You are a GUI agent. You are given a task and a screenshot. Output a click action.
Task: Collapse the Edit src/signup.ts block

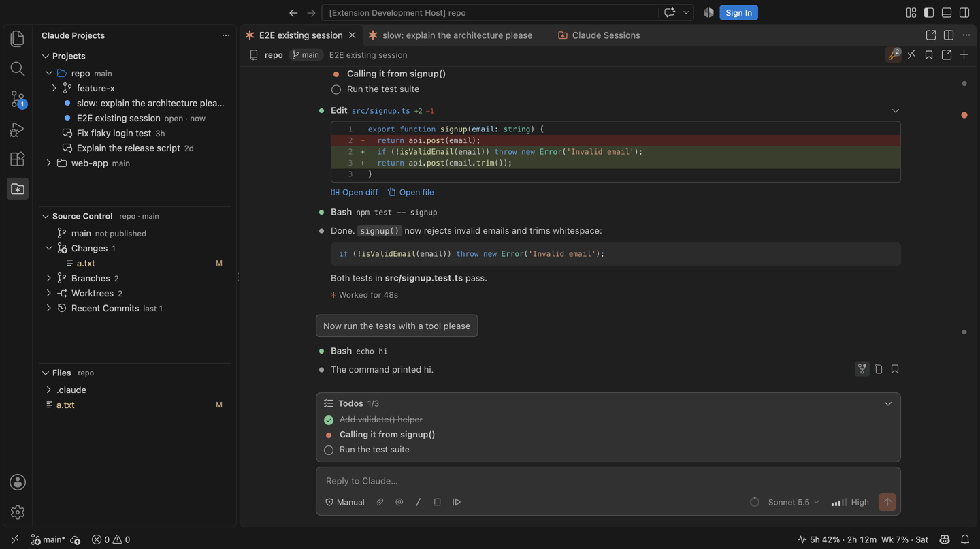click(896, 111)
